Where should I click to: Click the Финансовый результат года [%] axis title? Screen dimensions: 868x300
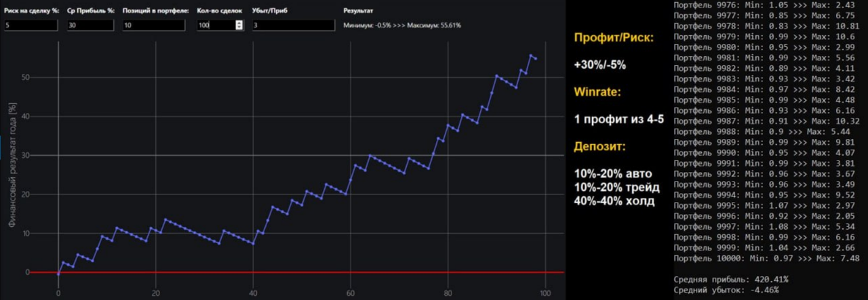point(12,165)
